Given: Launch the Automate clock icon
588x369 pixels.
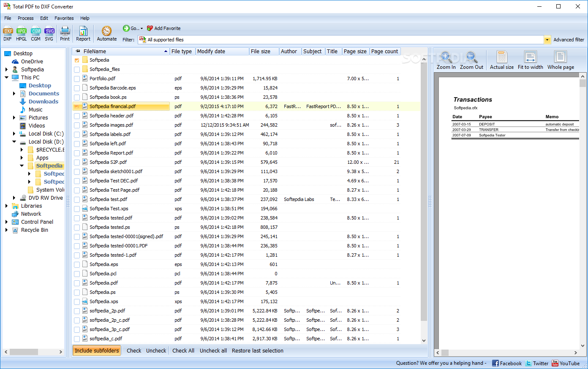Looking at the screenshot, I should click(x=107, y=31).
